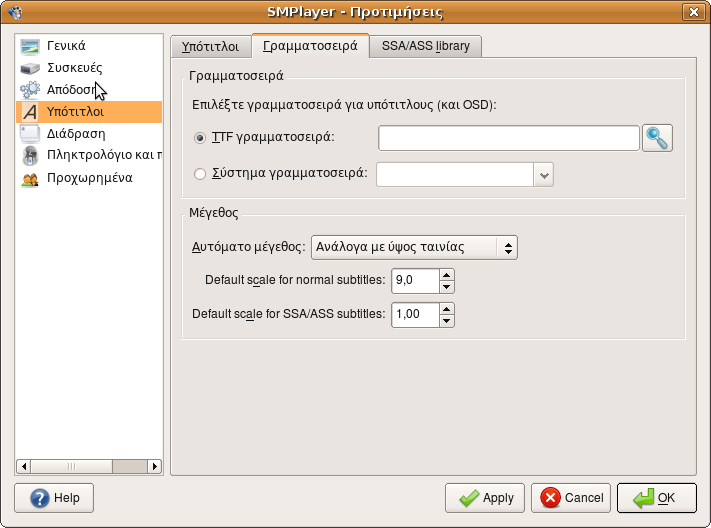The image size is (711, 528).
Task: Focus the TTF font path field
Action: click(509, 138)
